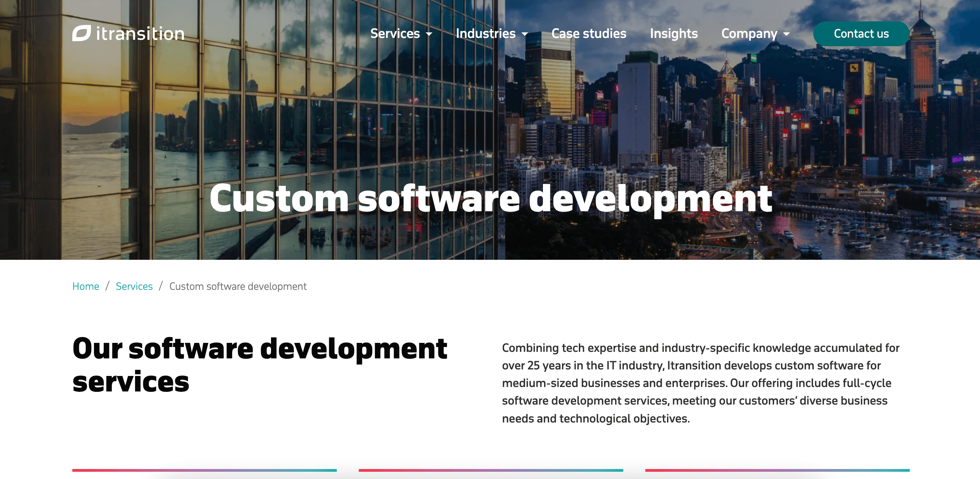Screen dimensions: 980x479
Task: Open the Industries navigation menu
Action: click(486, 33)
